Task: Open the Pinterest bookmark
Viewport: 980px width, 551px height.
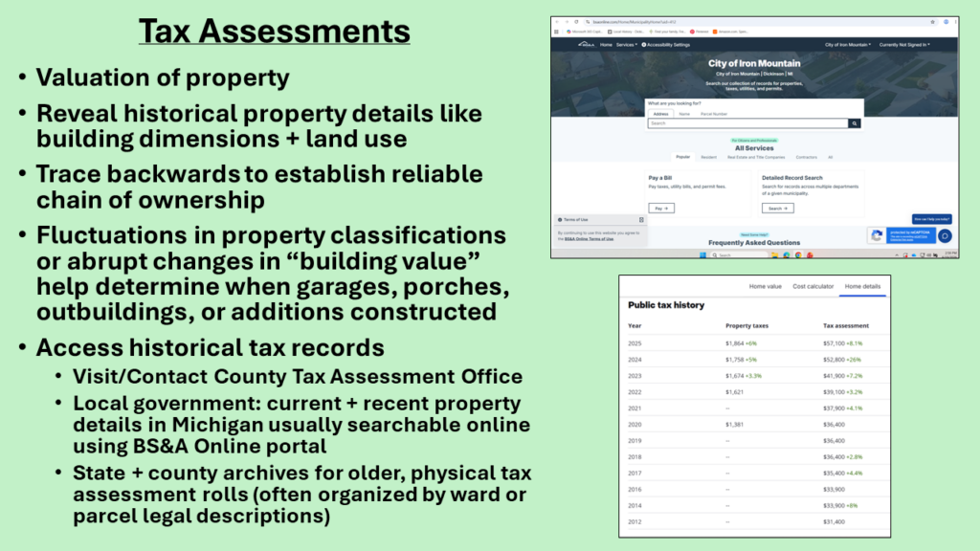Action: click(700, 32)
